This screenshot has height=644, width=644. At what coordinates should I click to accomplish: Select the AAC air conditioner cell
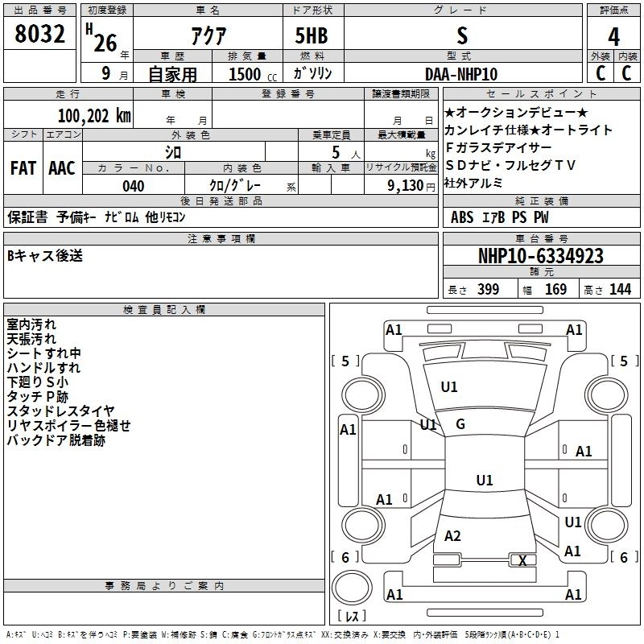62,167
